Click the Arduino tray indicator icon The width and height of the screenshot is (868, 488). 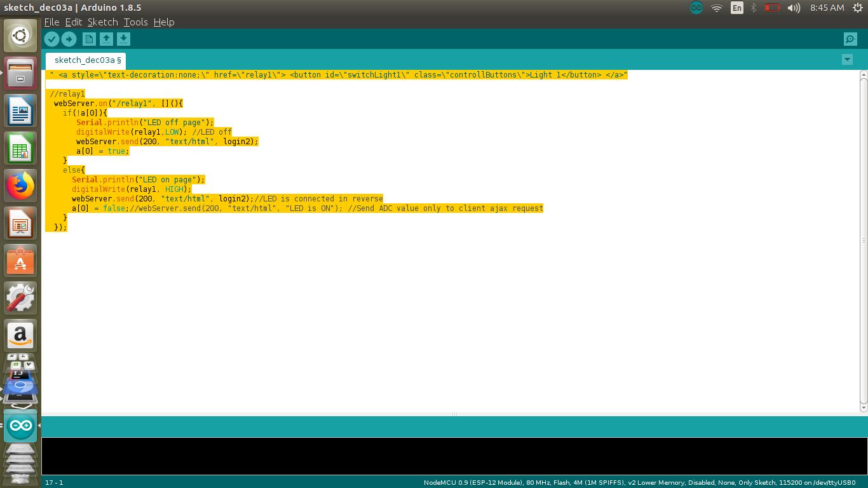click(x=696, y=8)
